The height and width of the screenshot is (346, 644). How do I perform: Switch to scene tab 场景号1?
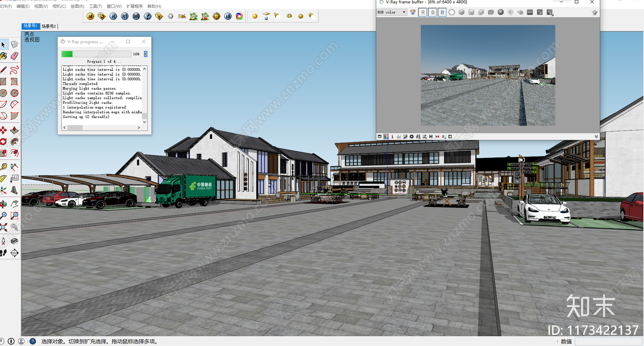[x=31, y=26]
